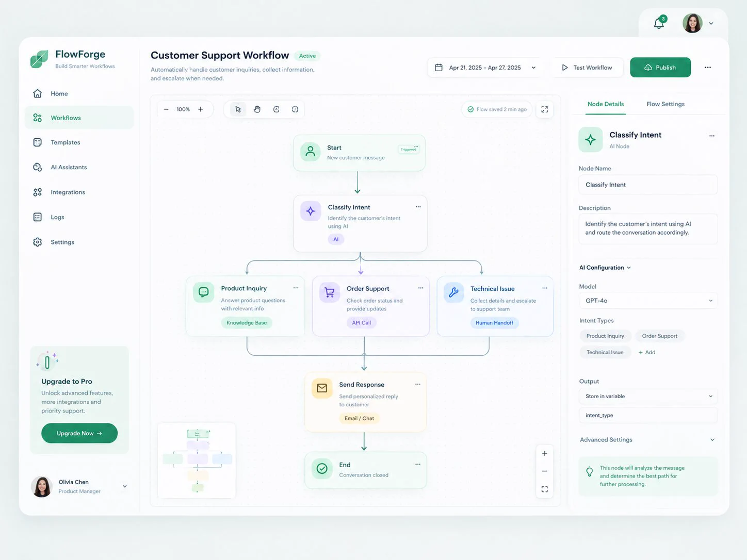Open the Store in variable dropdown
The width and height of the screenshot is (747, 560).
coord(648,396)
